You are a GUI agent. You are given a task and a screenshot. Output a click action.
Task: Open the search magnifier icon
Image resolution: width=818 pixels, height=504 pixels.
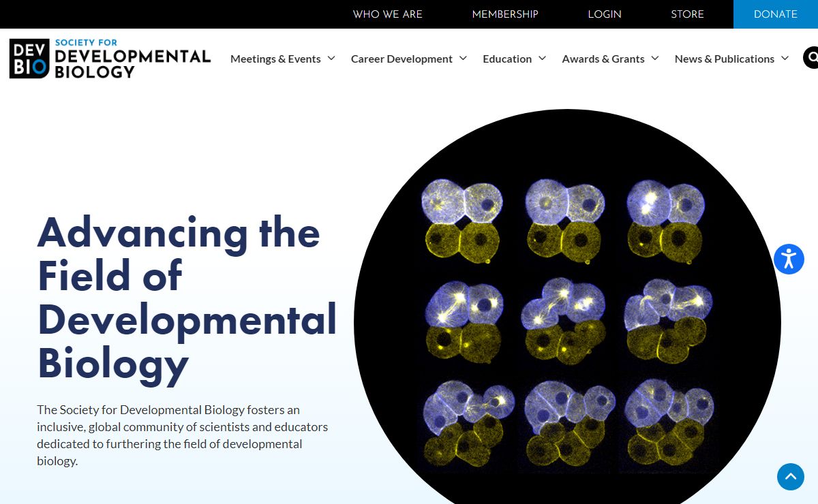[x=811, y=58]
